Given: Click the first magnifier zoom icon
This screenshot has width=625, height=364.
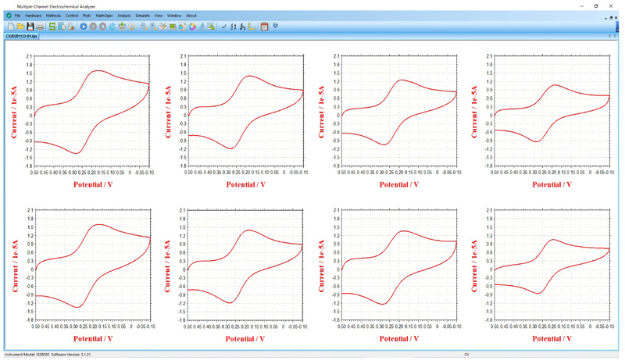Looking at the screenshot, I should 144,27.
